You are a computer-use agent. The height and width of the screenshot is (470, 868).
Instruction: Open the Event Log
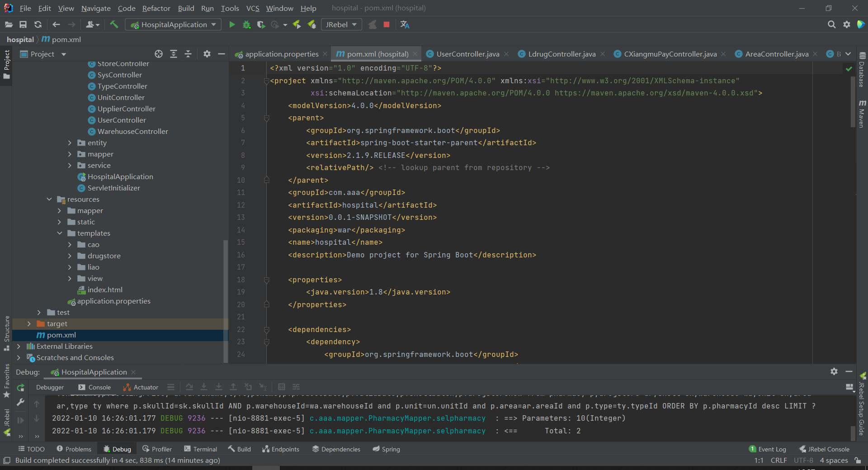pyautogui.click(x=768, y=449)
